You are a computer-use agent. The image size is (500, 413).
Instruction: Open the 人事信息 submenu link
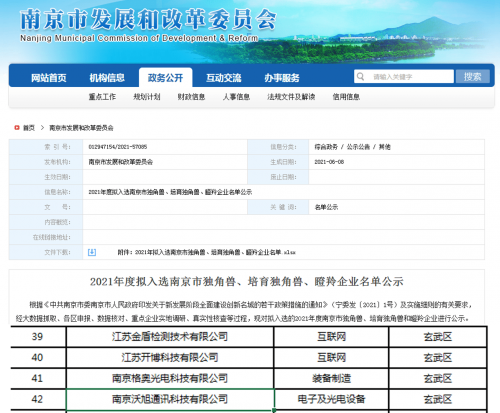236,97
